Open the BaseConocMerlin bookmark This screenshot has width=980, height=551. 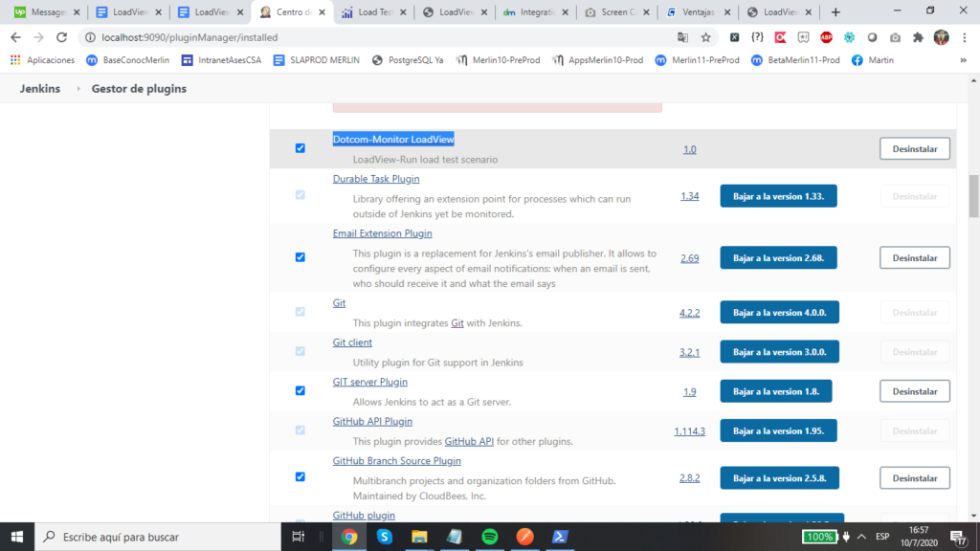(128, 60)
